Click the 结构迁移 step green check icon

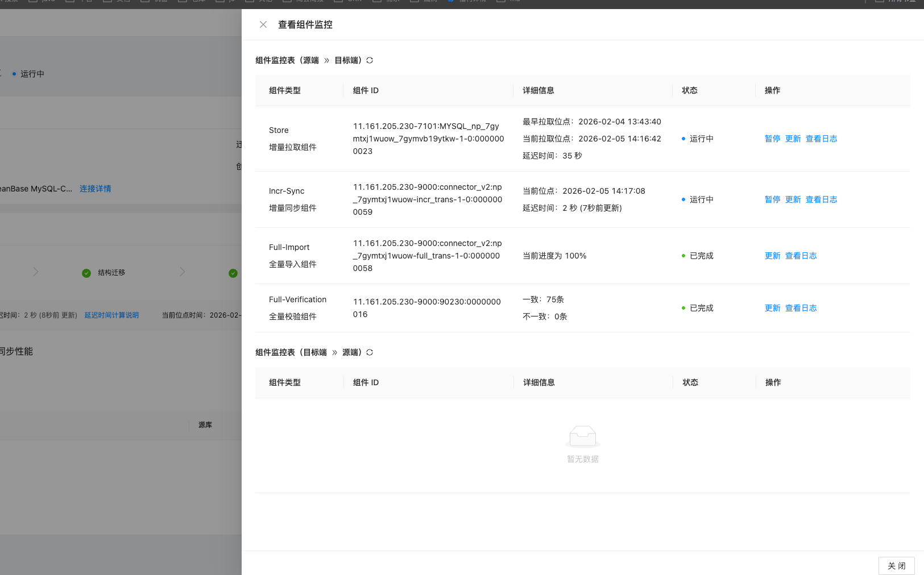tap(86, 273)
